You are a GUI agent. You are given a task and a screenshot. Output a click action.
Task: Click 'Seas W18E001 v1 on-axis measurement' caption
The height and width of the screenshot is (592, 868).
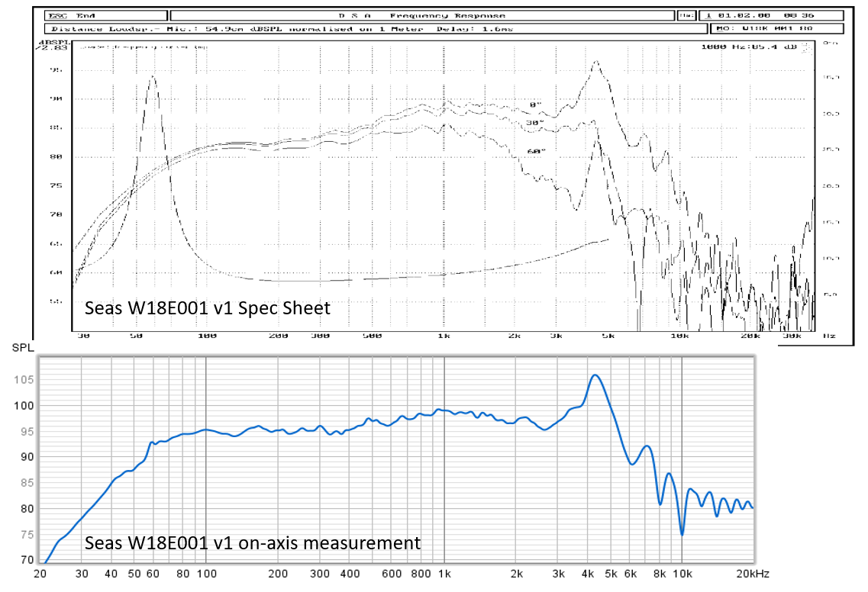(253, 543)
